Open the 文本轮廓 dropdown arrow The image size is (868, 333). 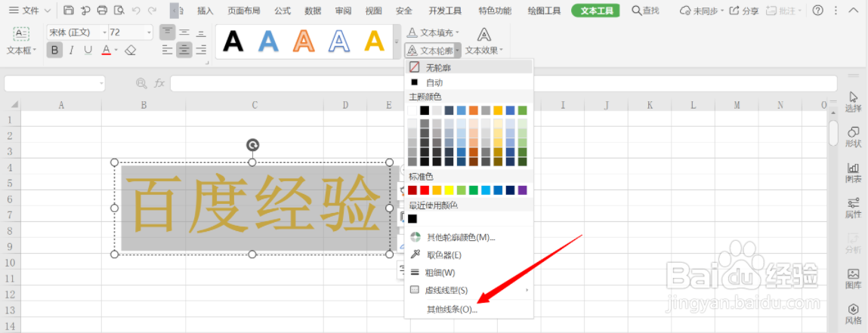tap(457, 51)
